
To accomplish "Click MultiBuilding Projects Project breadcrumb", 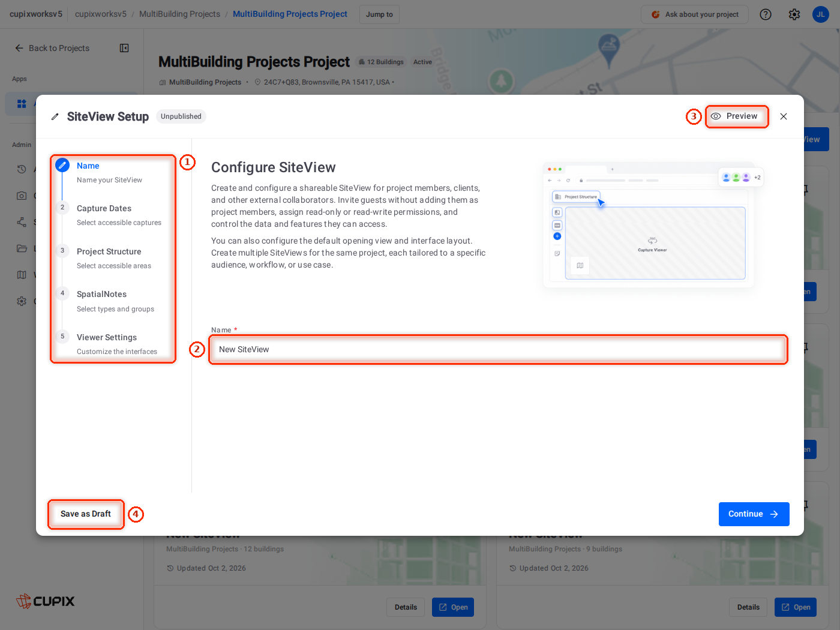I will click(x=290, y=14).
